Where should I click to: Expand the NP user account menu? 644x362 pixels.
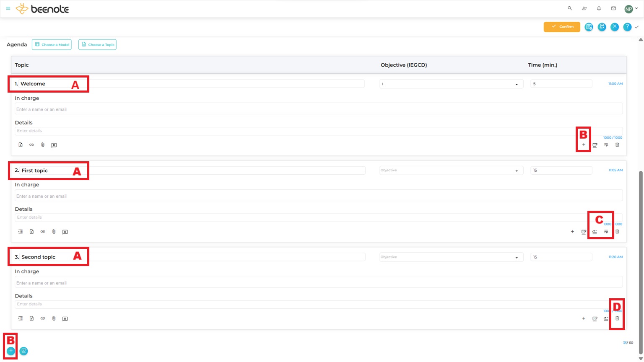(x=631, y=9)
